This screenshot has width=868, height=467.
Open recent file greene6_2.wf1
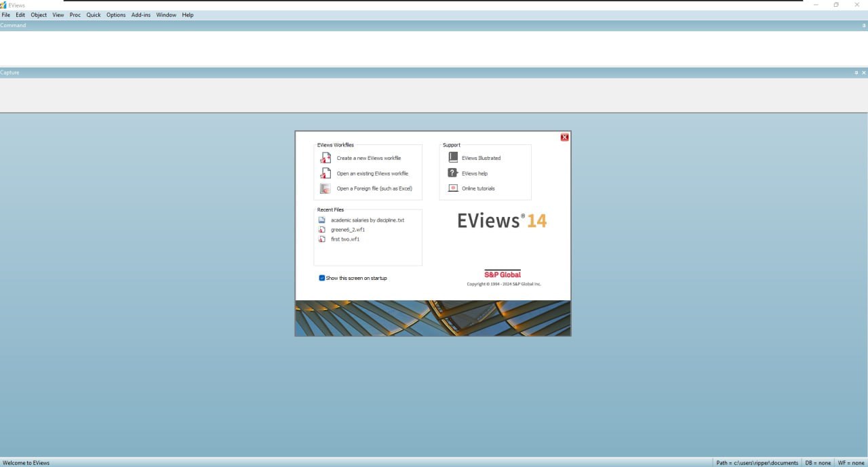tap(348, 230)
